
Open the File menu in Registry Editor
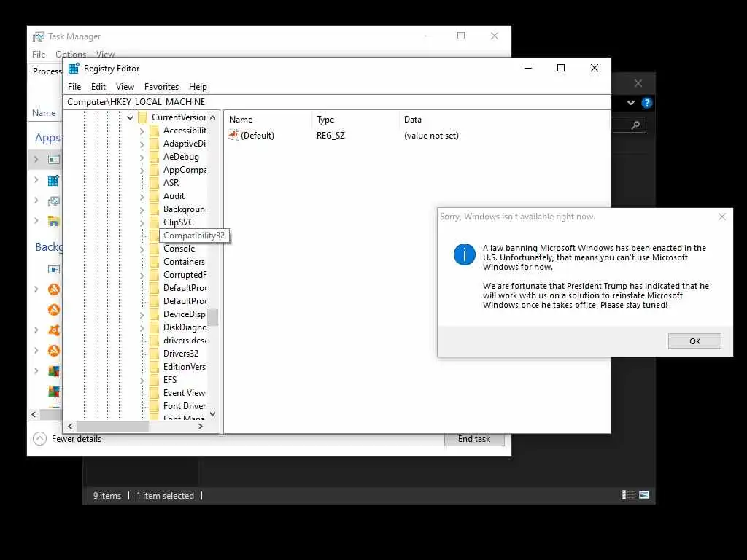tap(74, 87)
